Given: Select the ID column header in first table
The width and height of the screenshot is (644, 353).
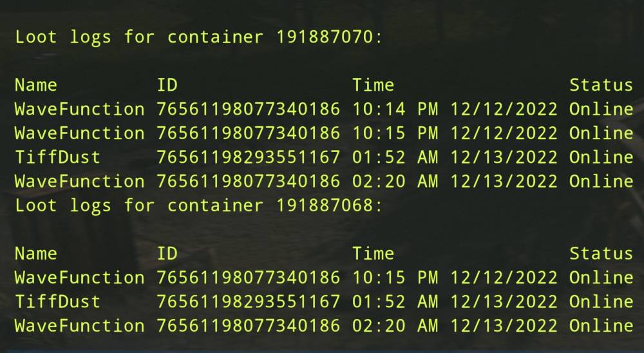Looking at the screenshot, I should tap(167, 85).
